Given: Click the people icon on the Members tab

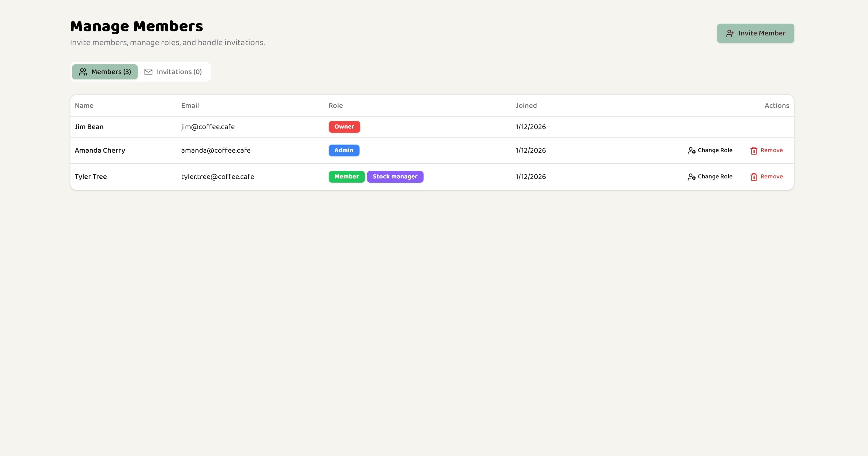Looking at the screenshot, I should click(83, 72).
